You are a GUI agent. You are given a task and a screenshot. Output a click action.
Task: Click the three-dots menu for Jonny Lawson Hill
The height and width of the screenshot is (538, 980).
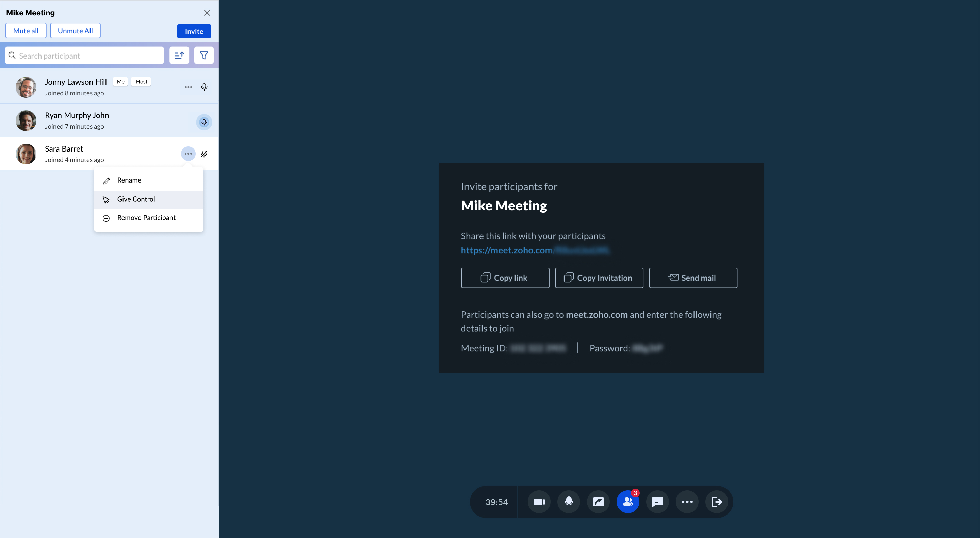[189, 87]
